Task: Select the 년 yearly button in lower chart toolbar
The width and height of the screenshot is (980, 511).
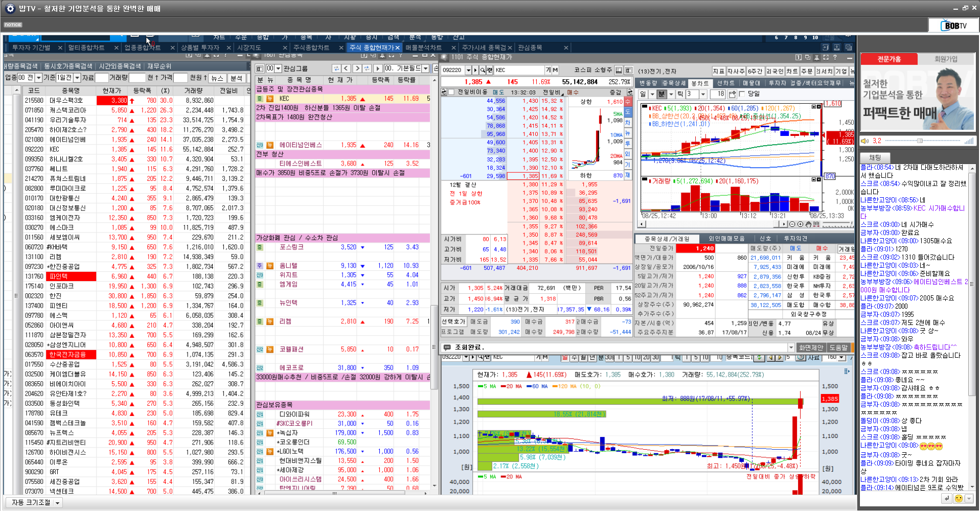Action: coord(592,357)
